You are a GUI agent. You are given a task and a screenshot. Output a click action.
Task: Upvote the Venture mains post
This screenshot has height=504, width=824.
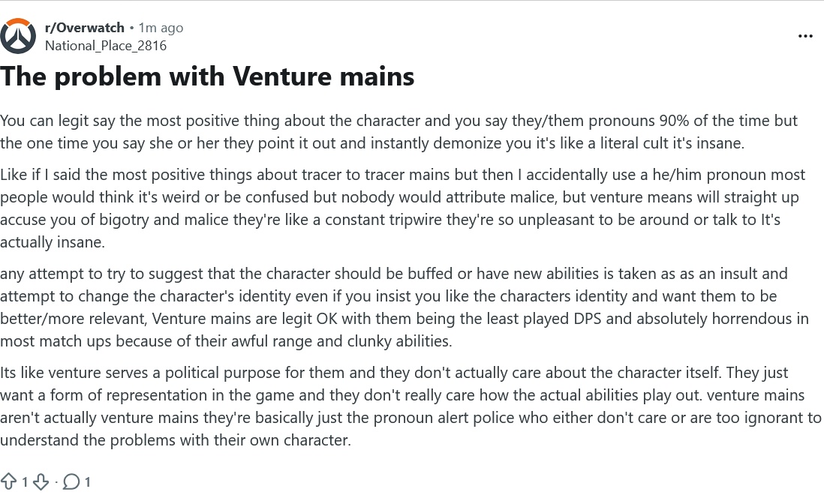pos(8,481)
